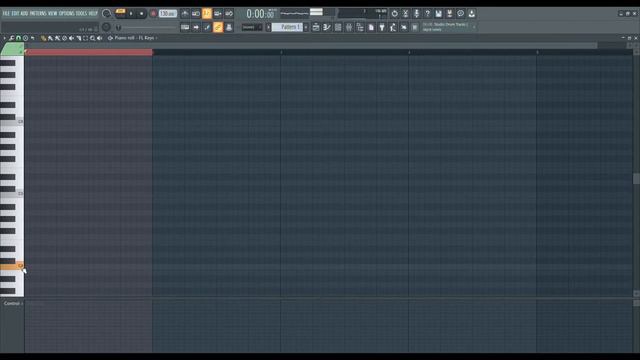The height and width of the screenshot is (360, 640).
Task: Open the PATTERNS menu
Action: 38,13
